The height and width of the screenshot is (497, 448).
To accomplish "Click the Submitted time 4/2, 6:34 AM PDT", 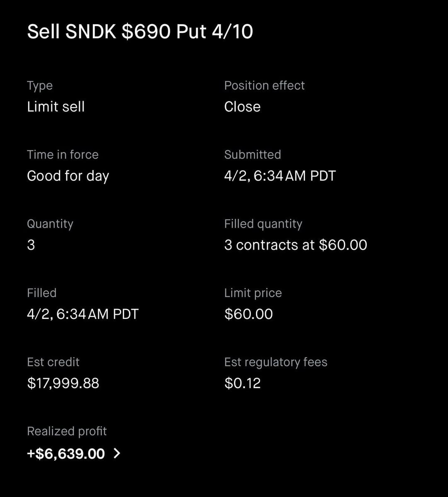I will [280, 176].
